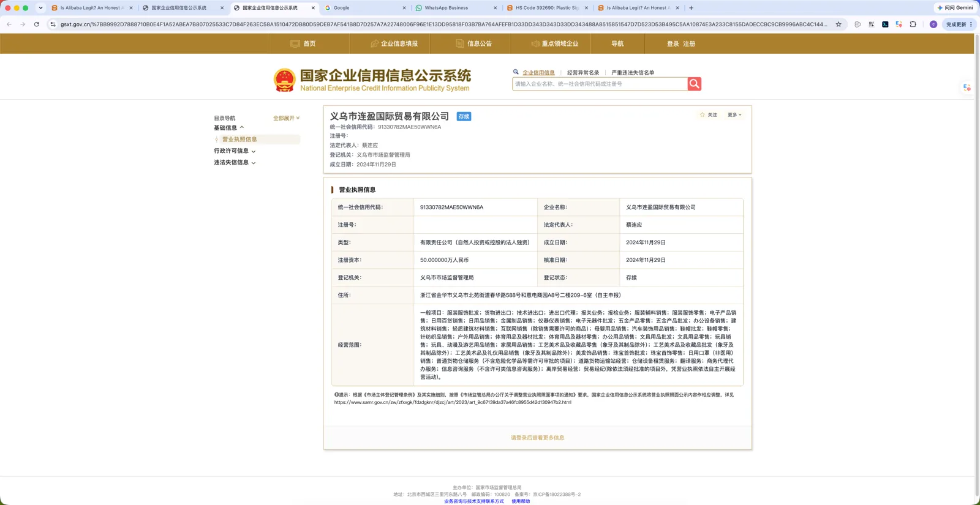Click the national emblem logo
The width and height of the screenshot is (980, 505).
[x=284, y=80]
